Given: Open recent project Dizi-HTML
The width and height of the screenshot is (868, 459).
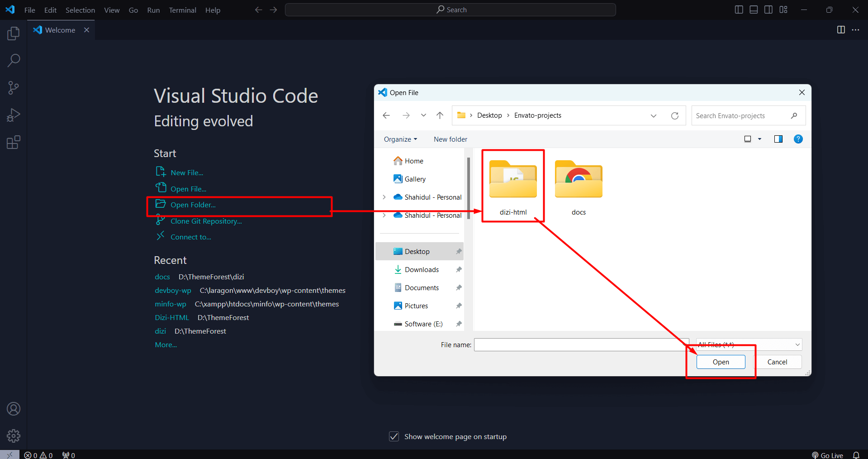Looking at the screenshot, I should (x=172, y=318).
